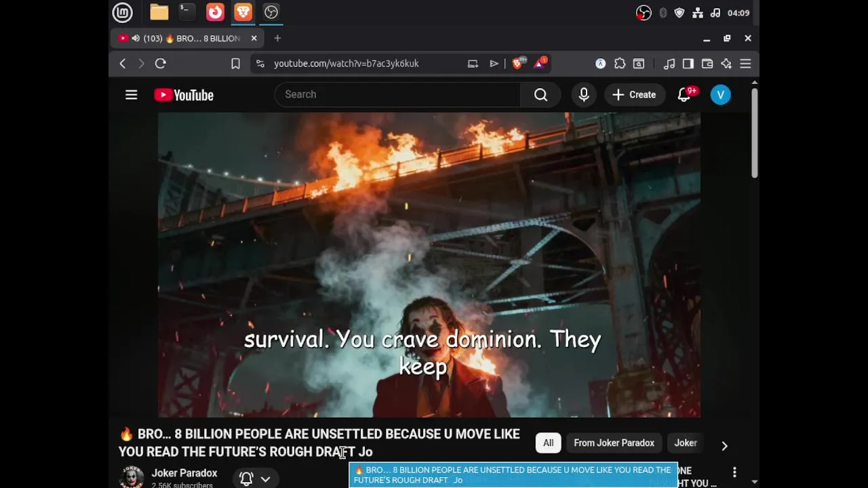Mute the tab using the speaker icon
This screenshot has height=488, width=868.
coord(136,39)
